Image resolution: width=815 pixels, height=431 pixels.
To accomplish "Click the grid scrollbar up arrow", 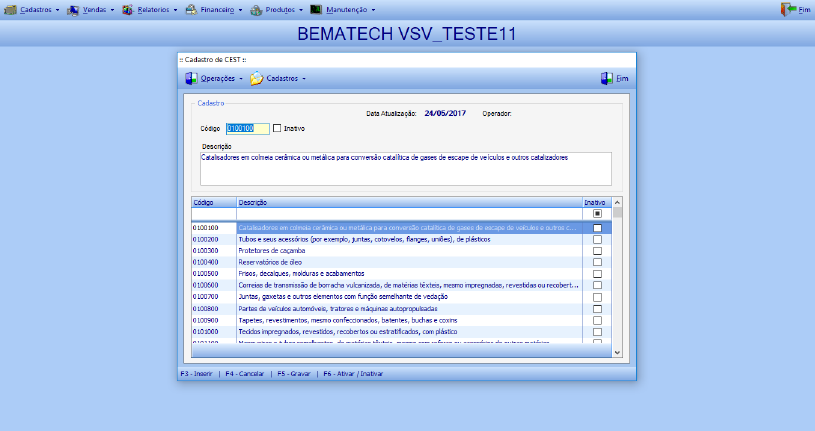I will [x=617, y=202].
